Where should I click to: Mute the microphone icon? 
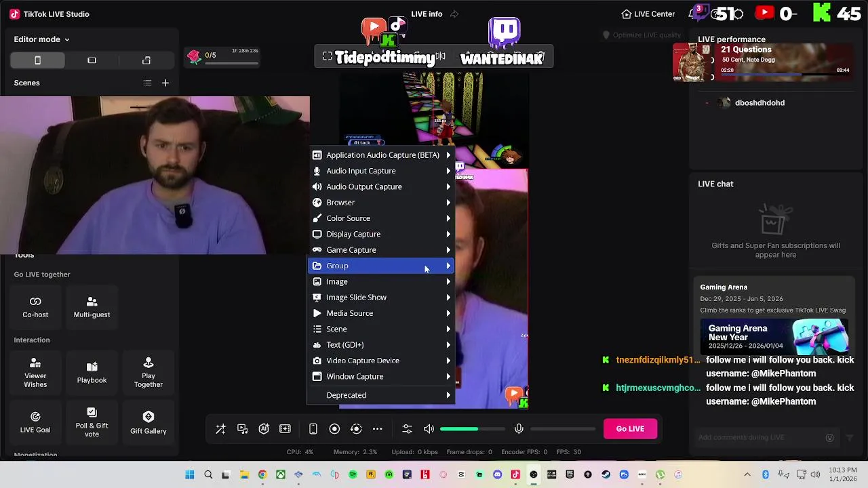coord(519,429)
